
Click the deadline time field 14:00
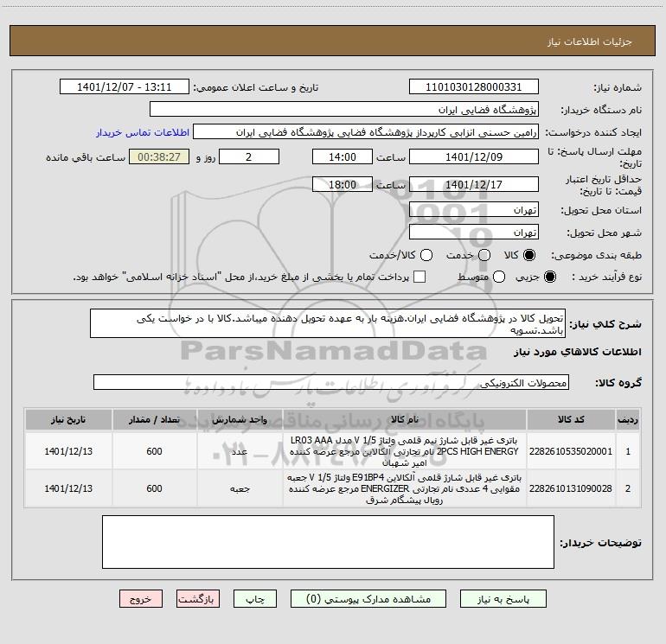343,156
